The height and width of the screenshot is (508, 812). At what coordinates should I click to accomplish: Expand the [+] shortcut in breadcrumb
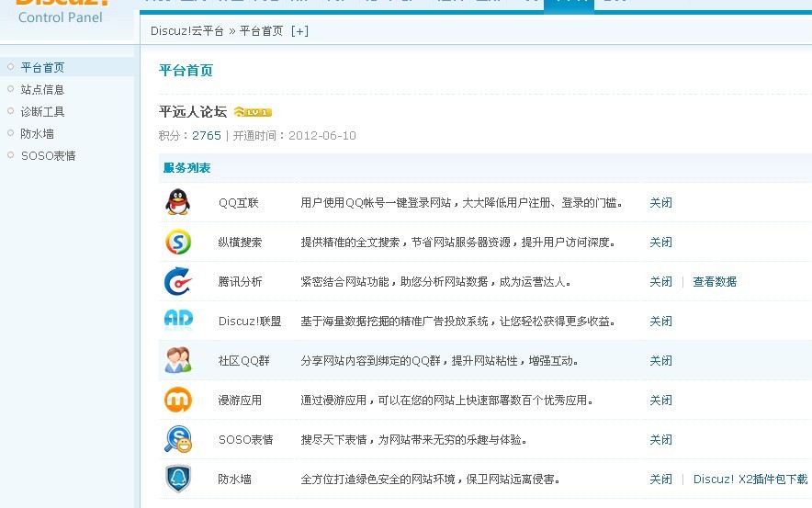coord(299,31)
